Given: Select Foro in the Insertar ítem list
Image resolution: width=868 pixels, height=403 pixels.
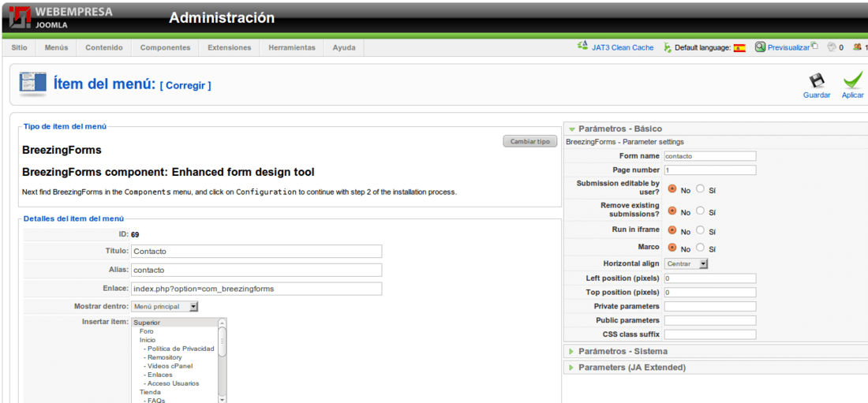Looking at the screenshot, I should 147,331.
